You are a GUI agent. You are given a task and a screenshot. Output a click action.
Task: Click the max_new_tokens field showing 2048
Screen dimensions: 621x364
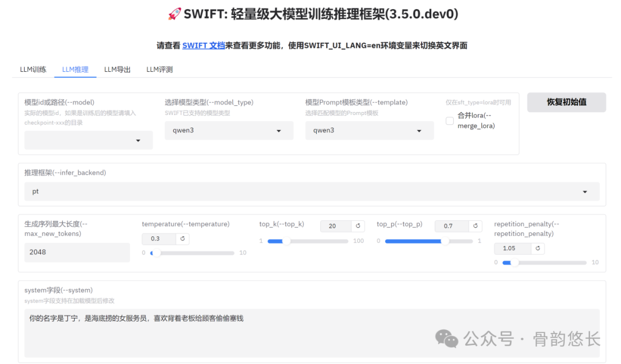[x=77, y=252]
